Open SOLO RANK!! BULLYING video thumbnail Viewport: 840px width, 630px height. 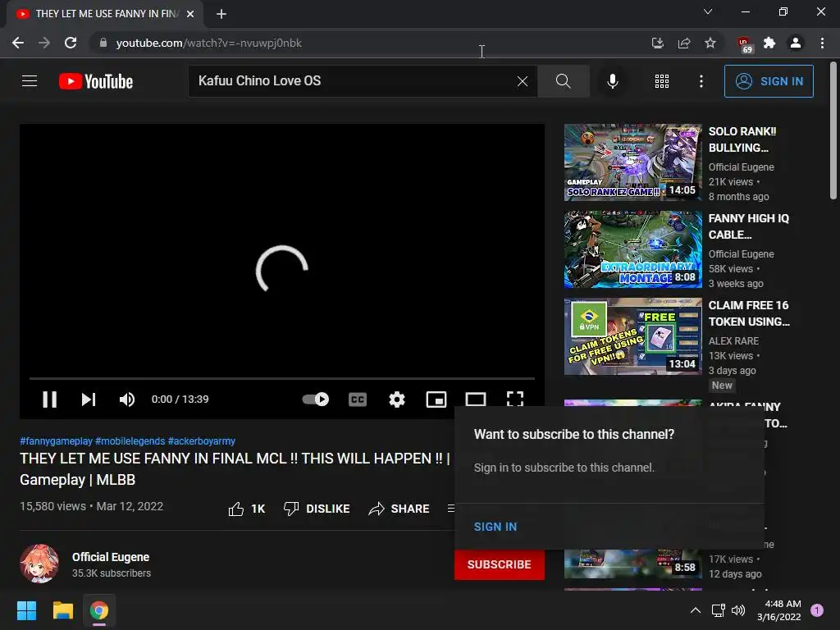pyautogui.click(x=632, y=162)
